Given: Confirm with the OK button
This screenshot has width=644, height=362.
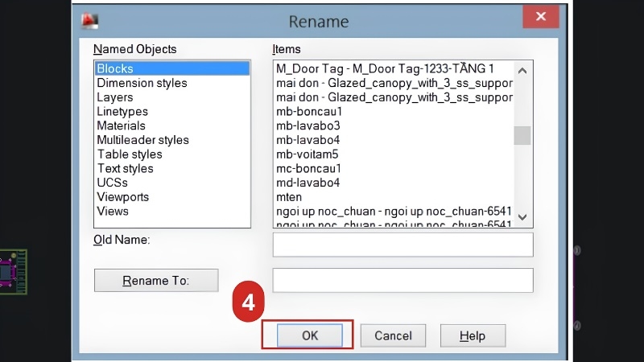Looking at the screenshot, I should (310, 335).
